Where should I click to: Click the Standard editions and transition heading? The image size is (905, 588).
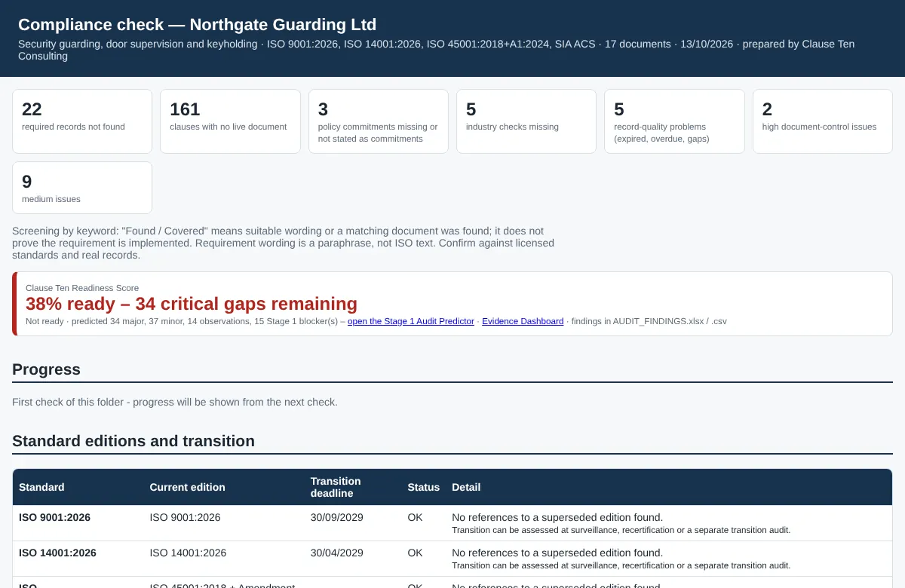(133, 441)
